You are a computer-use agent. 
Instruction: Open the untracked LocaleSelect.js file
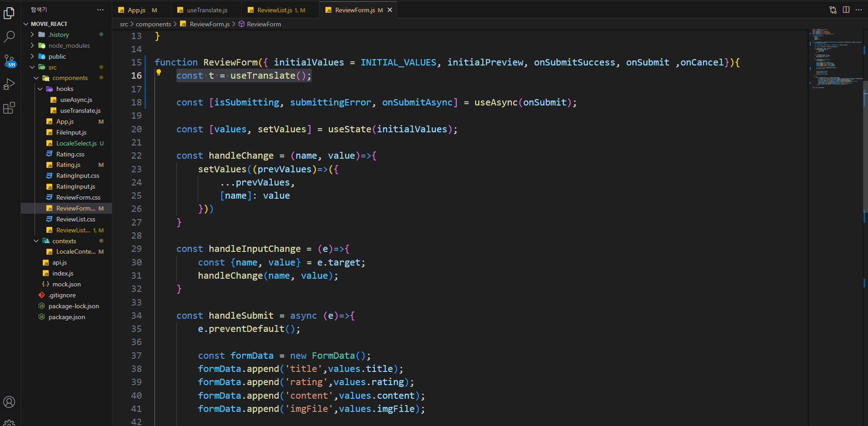pyautogui.click(x=66, y=143)
